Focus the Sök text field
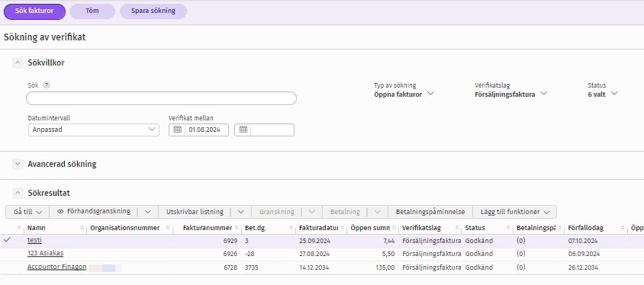Screen dimensions: 644x285 [161, 98]
